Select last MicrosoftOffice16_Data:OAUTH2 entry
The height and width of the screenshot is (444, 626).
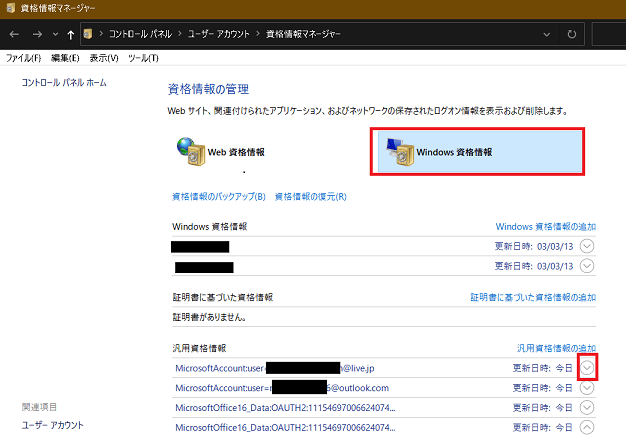click(x=285, y=428)
